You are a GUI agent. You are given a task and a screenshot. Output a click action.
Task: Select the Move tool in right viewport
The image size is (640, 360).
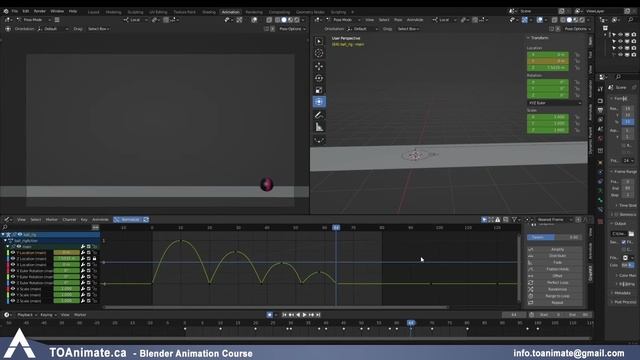pyautogui.click(x=319, y=66)
